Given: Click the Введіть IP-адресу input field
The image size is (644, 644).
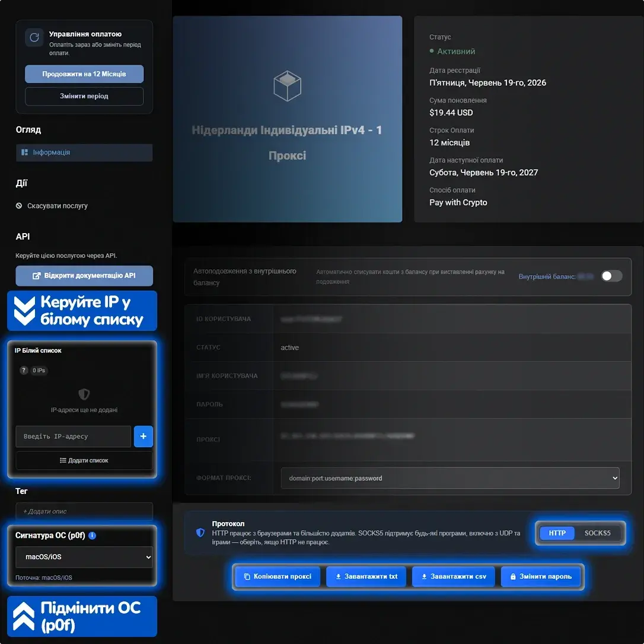Looking at the screenshot, I should [73, 436].
